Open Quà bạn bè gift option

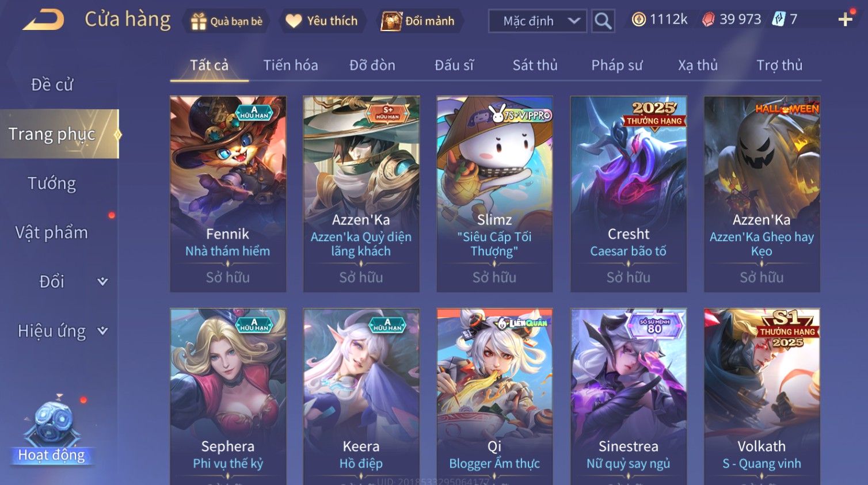[x=227, y=21]
